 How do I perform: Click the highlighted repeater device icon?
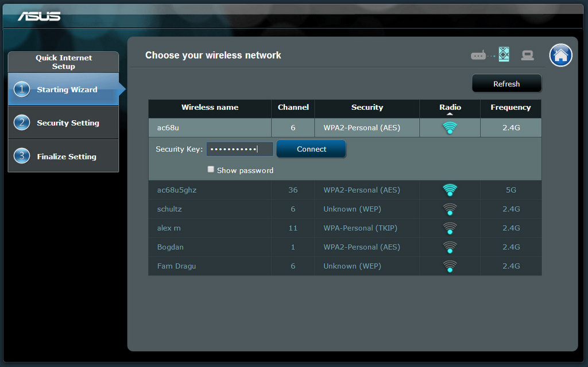click(504, 55)
